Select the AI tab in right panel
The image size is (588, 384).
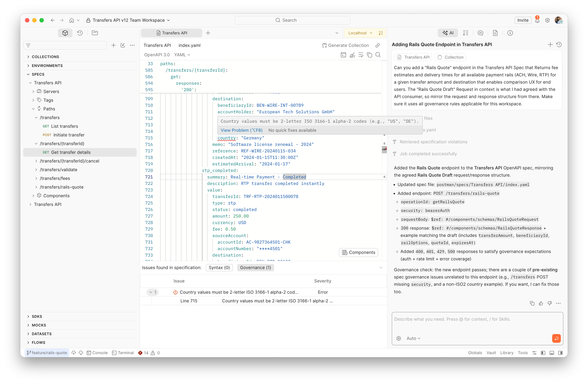click(448, 33)
